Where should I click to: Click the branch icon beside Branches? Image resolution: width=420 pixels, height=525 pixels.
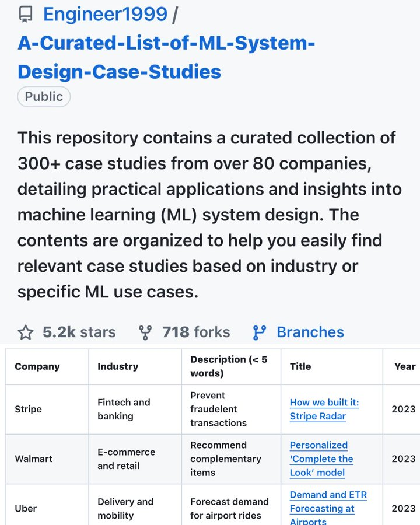(260, 333)
